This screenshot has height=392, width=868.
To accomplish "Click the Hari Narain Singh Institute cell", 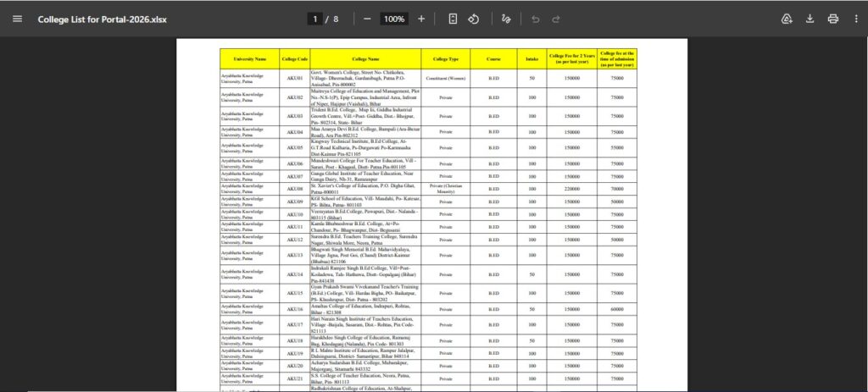I will coord(365,325).
